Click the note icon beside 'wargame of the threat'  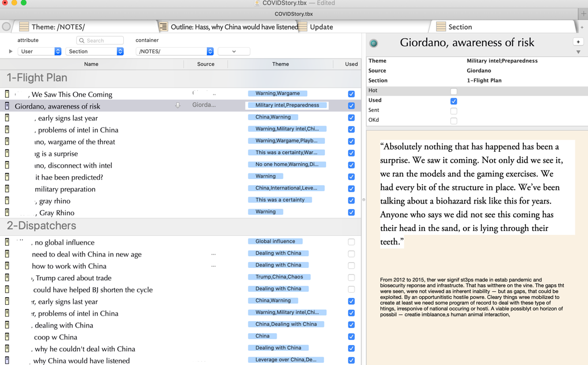coord(7,142)
